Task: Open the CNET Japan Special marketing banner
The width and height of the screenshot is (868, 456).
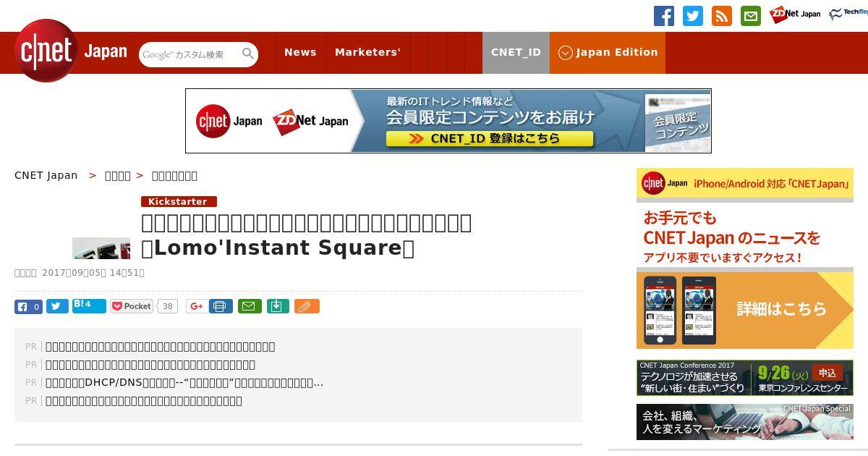Action: [745, 422]
